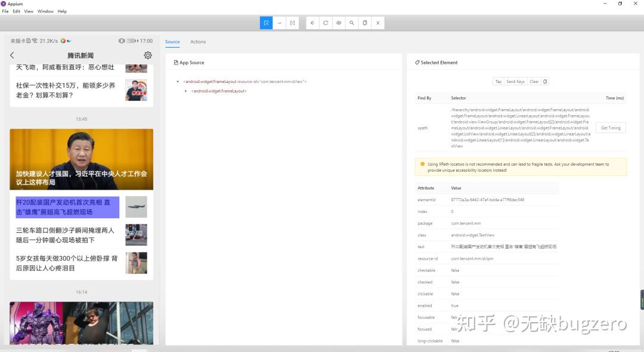Click the 15:45 timestamp label
644x352 pixels.
tap(81, 119)
